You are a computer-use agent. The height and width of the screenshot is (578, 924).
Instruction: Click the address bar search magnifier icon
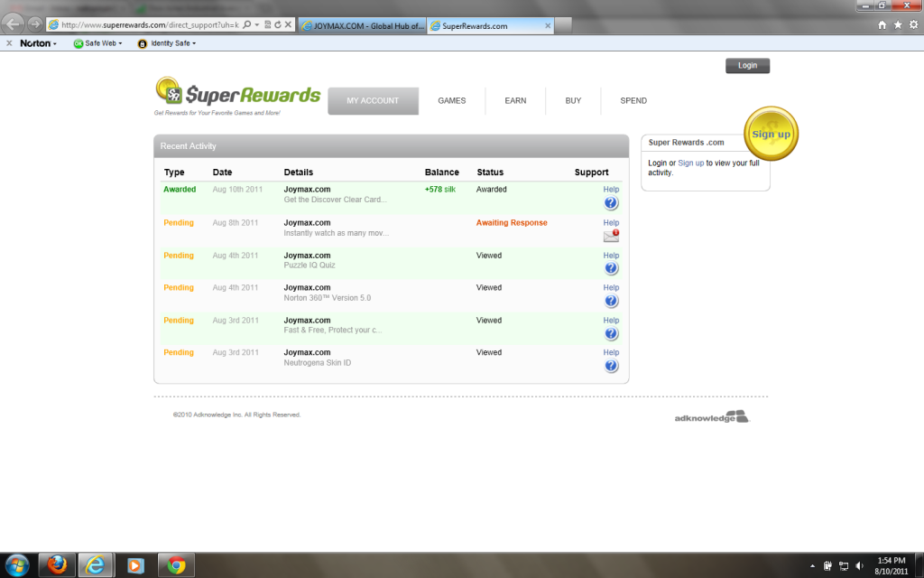coord(247,24)
